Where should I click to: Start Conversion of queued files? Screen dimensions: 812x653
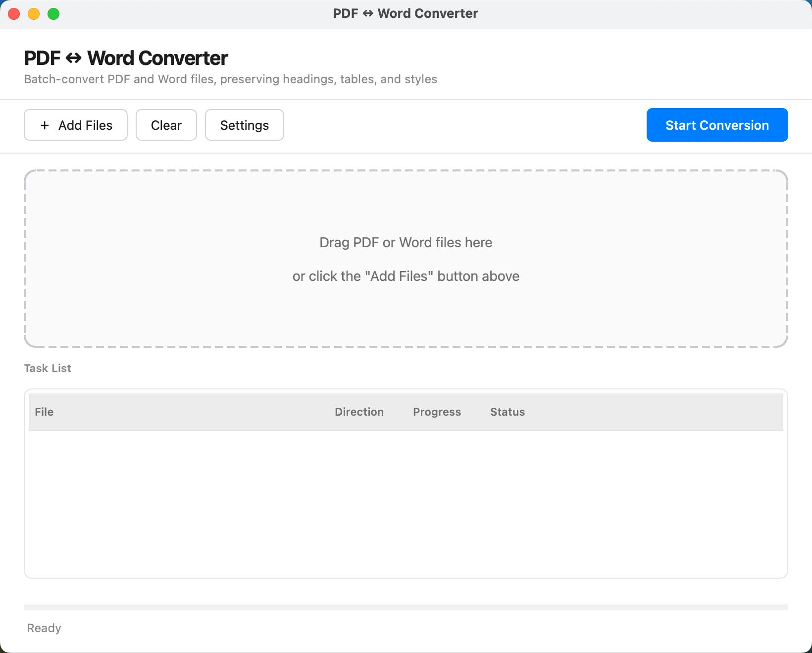point(717,125)
